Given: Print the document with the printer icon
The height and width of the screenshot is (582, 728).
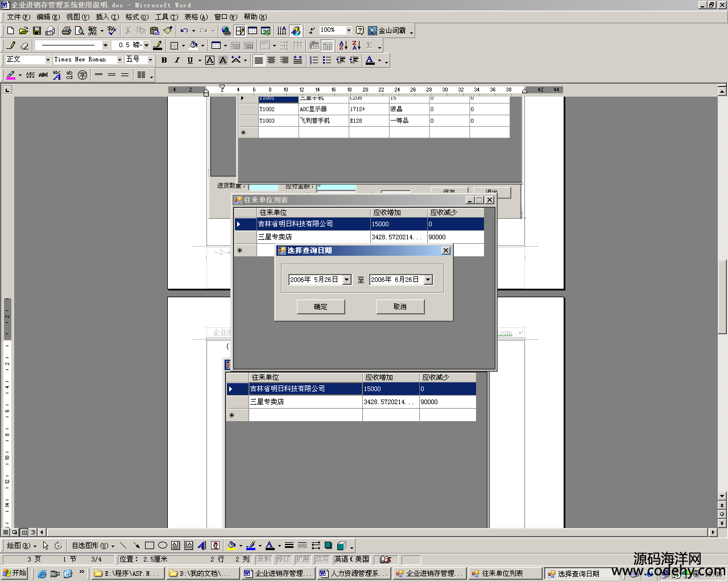Looking at the screenshot, I should click(x=66, y=31).
